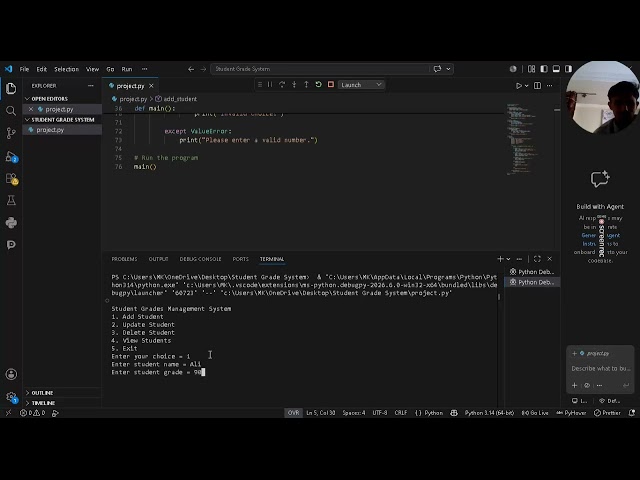Viewport: 640px width, 480px height.
Task: Open the Search view in activity bar
Action: (11, 111)
